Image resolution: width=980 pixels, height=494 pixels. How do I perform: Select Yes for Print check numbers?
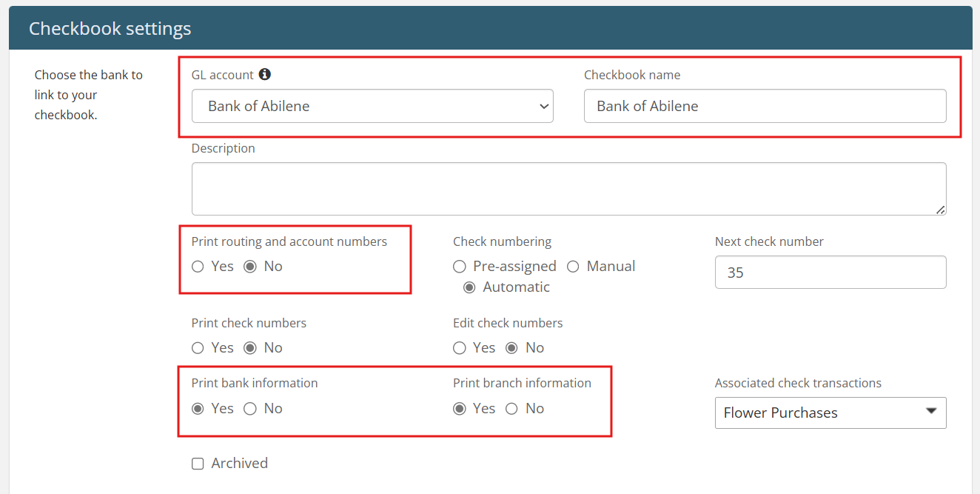tap(198, 348)
